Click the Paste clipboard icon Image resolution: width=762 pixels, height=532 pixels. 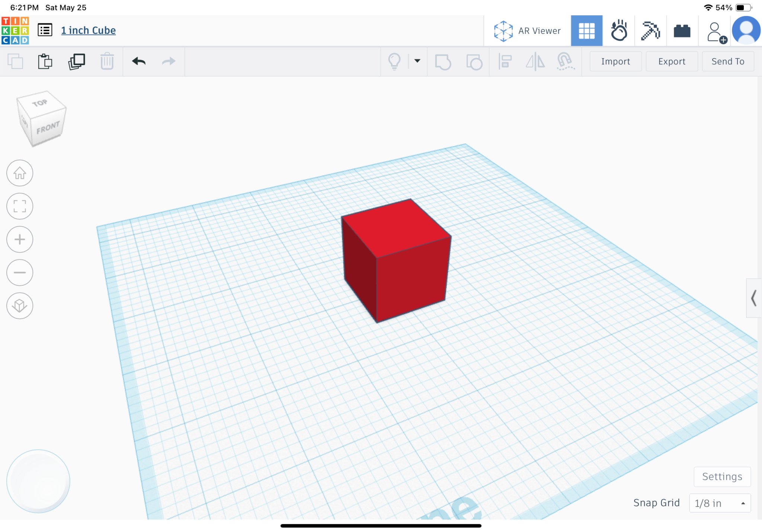(x=45, y=61)
